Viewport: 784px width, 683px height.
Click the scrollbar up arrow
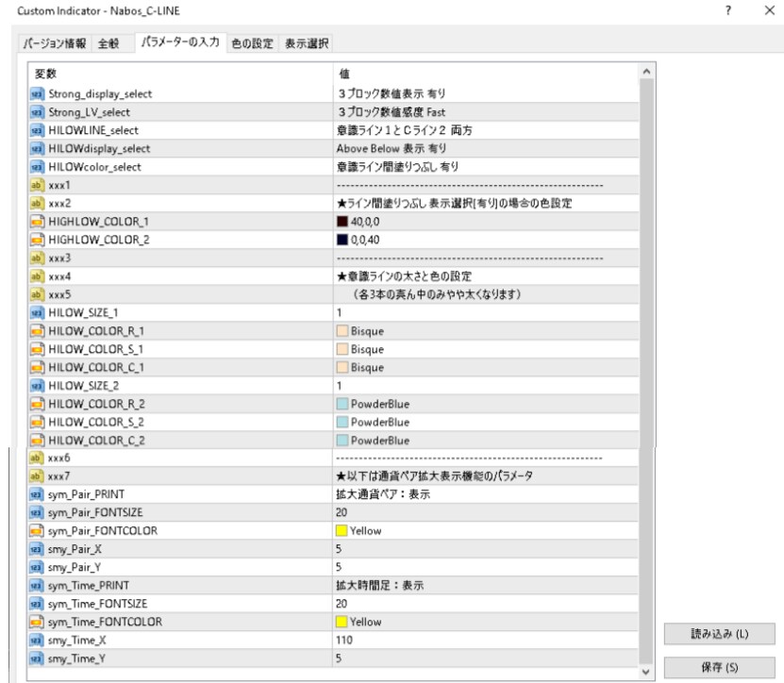pos(646,72)
